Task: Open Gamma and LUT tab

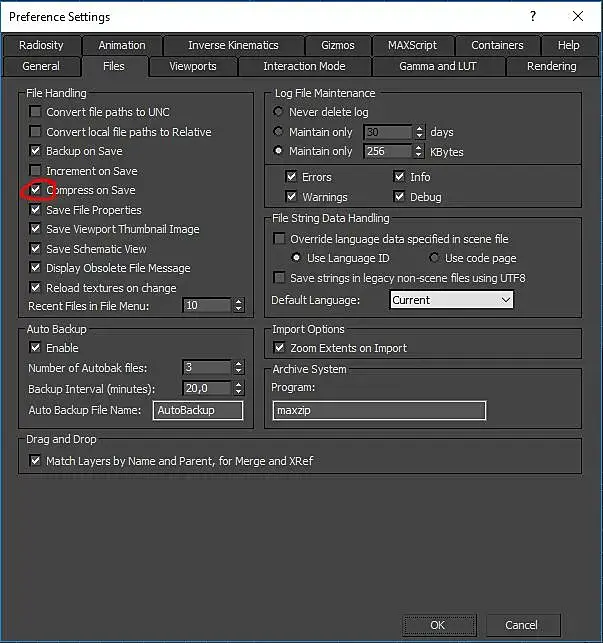Action: coord(438,66)
